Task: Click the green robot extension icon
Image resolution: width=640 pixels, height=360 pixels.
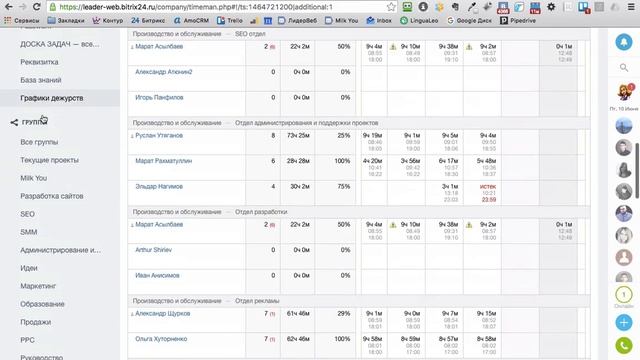Action: [x=407, y=7]
